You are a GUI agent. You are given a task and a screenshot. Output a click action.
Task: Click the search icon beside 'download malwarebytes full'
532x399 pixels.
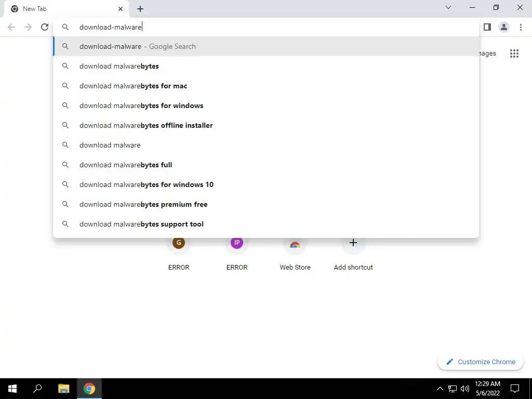click(x=65, y=165)
